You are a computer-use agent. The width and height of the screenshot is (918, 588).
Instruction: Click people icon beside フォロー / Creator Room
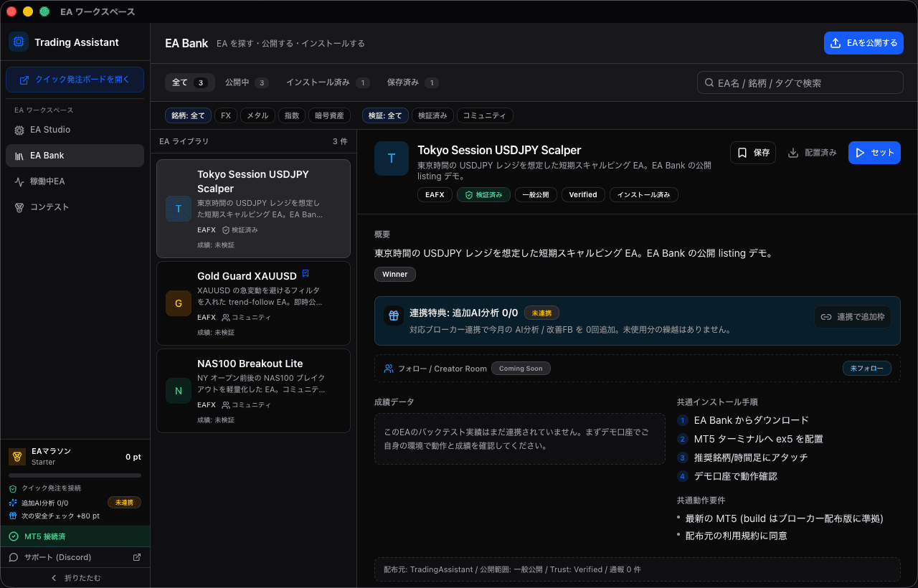tap(389, 369)
